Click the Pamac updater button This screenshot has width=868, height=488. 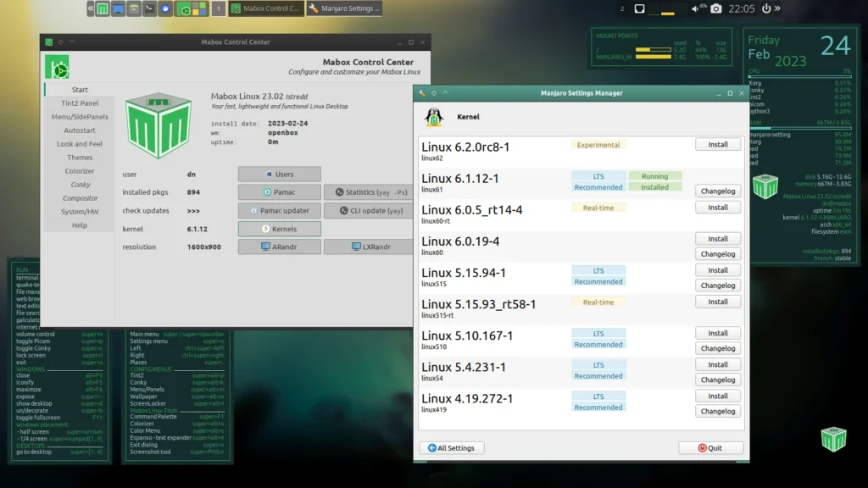tap(280, 210)
